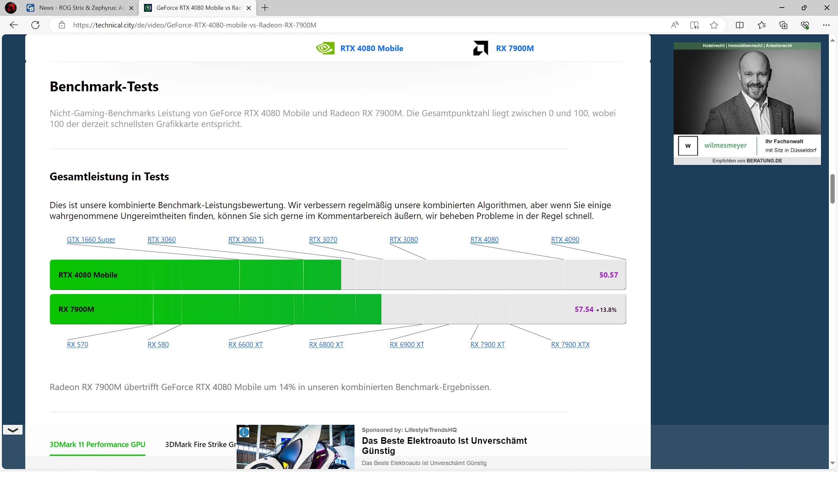Open browser essentials heart icon
The image size is (838, 504).
pyautogui.click(x=805, y=25)
